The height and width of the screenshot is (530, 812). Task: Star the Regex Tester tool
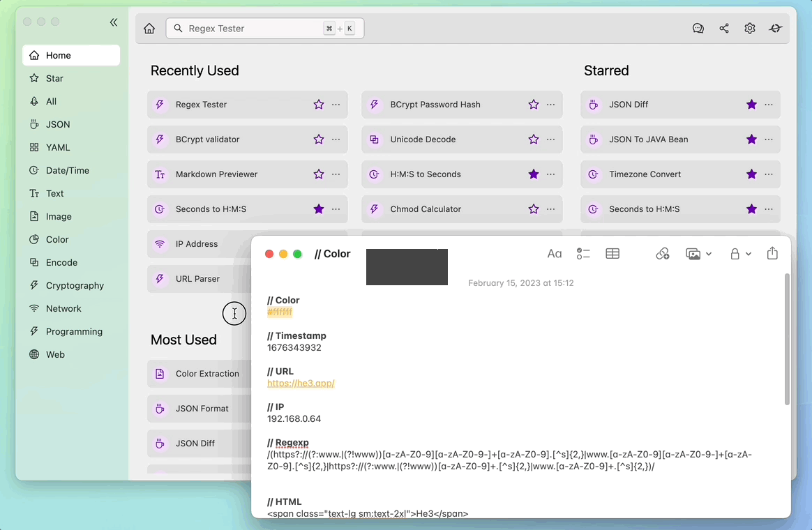pyautogui.click(x=319, y=105)
